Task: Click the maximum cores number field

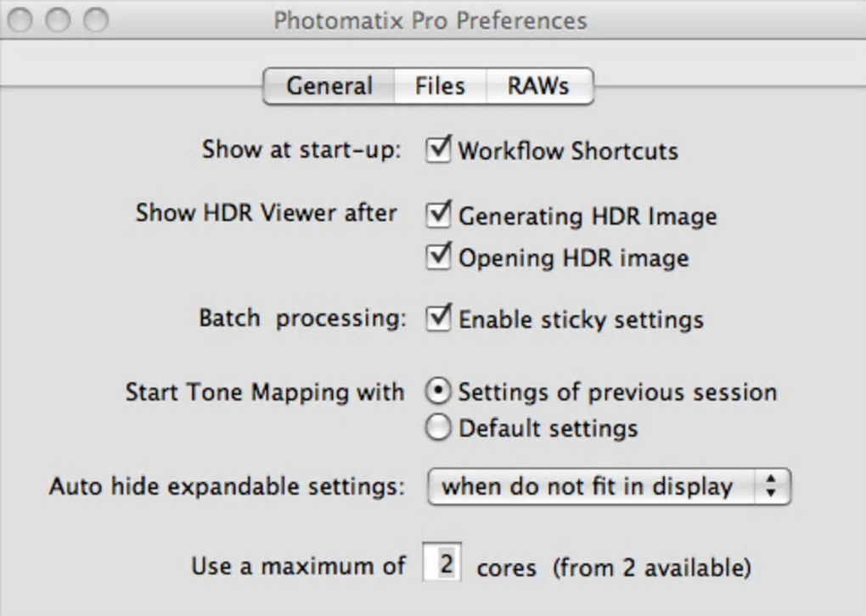Action: coord(441,565)
